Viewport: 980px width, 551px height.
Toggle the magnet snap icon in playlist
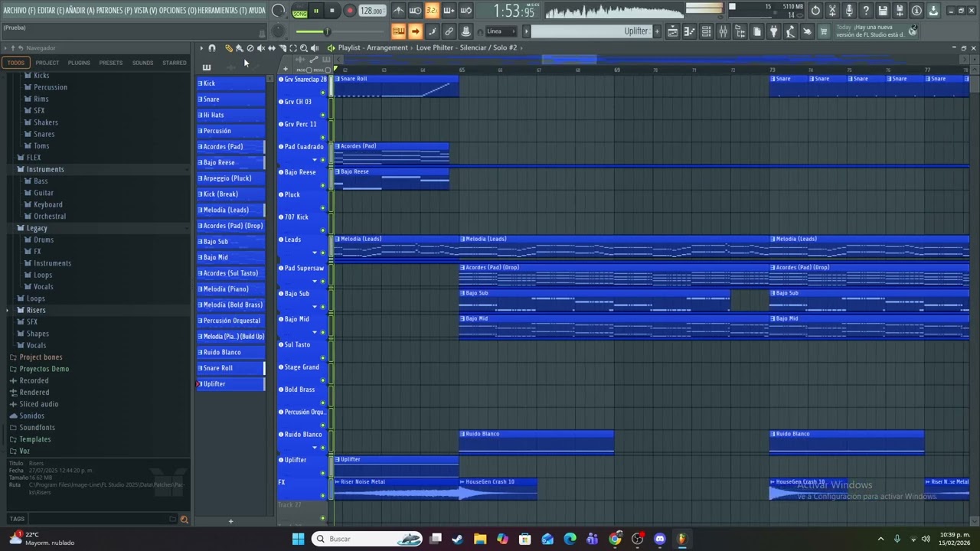[212, 48]
